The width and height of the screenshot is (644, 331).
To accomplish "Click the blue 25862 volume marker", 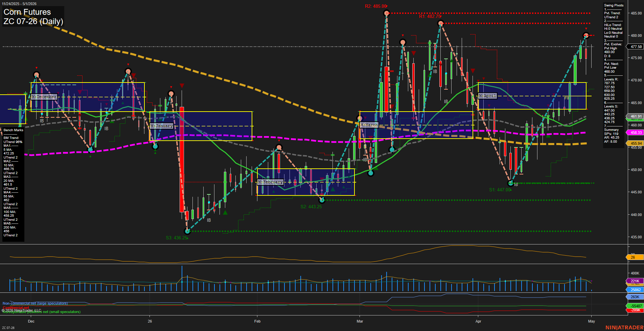I will pos(636,290).
